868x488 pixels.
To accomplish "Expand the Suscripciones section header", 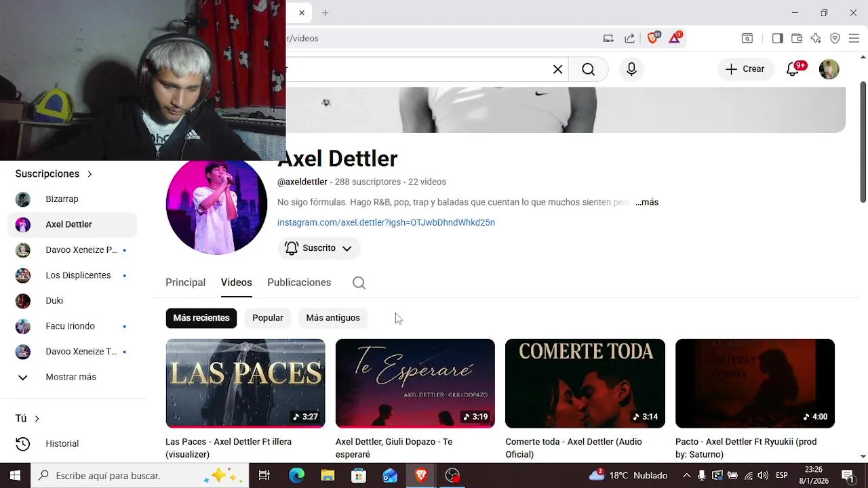I will coord(54,174).
